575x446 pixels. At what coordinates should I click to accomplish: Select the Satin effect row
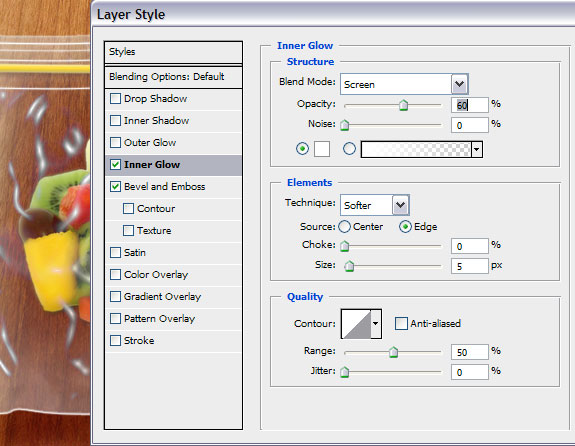tap(173, 253)
